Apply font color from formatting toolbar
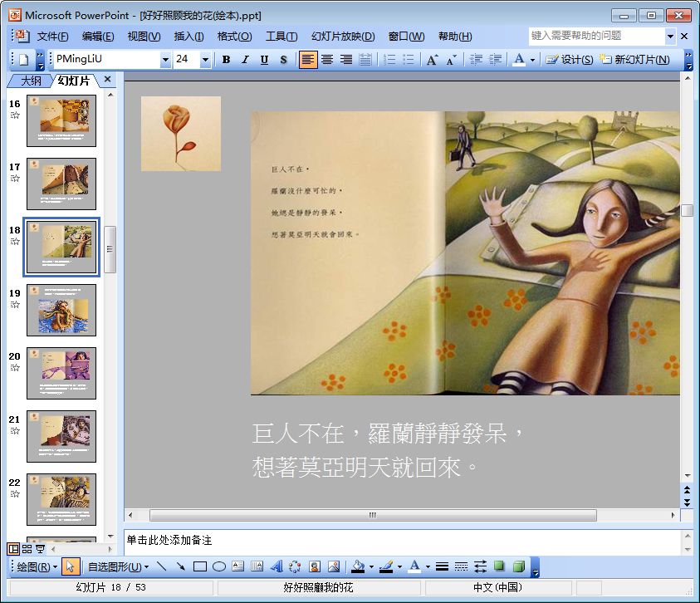Viewport: 700px width, 603px height. (x=519, y=60)
